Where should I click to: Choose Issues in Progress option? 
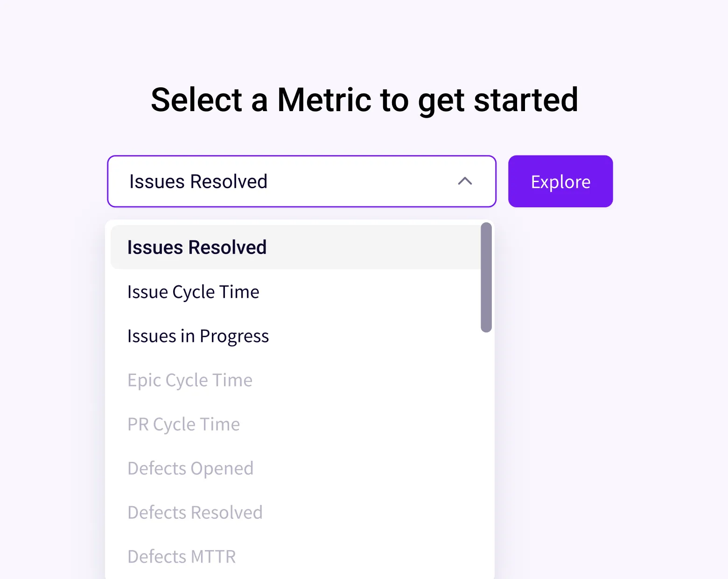click(198, 336)
